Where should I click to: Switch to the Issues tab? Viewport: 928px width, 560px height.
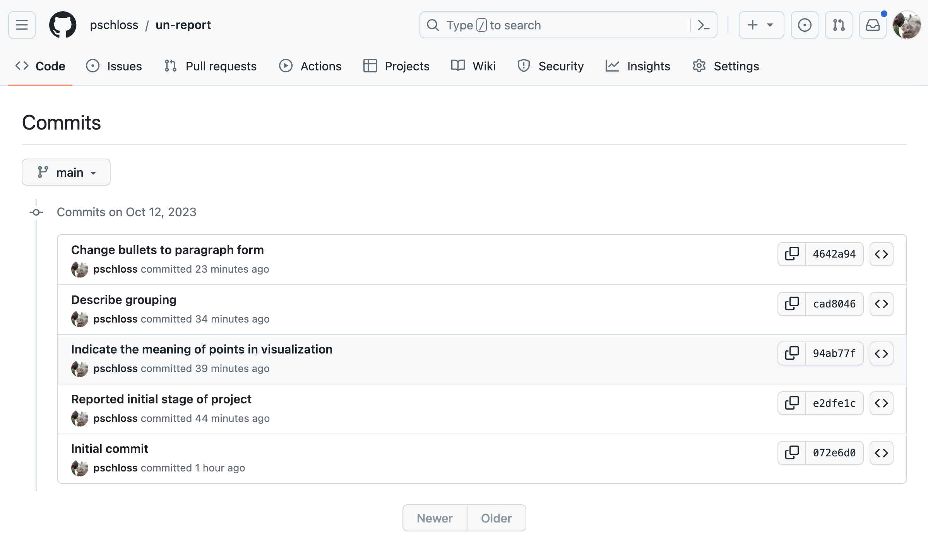click(114, 66)
